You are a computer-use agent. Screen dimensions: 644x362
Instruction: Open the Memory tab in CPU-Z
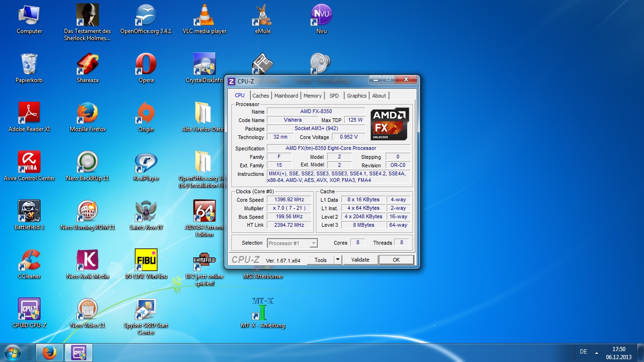coord(313,96)
